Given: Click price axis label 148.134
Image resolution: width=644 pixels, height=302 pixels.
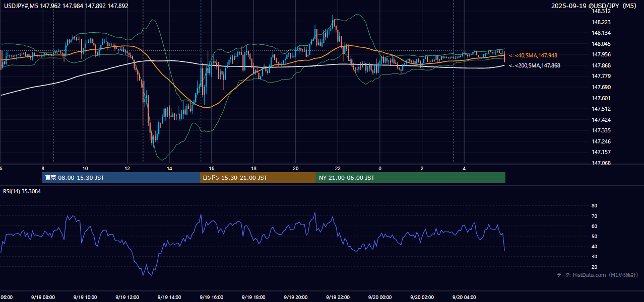Looking at the screenshot, I should click(601, 33).
